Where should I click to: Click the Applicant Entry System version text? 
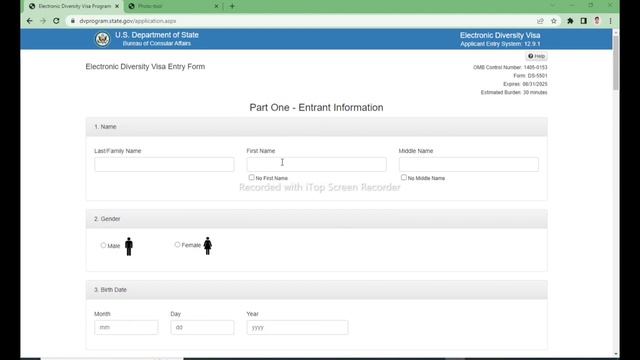(500, 44)
